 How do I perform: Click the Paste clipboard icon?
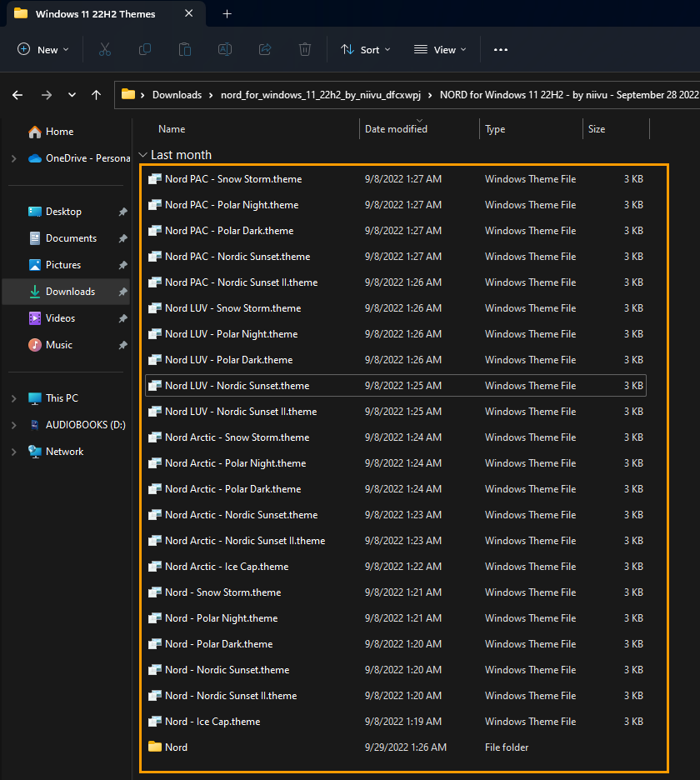(185, 50)
